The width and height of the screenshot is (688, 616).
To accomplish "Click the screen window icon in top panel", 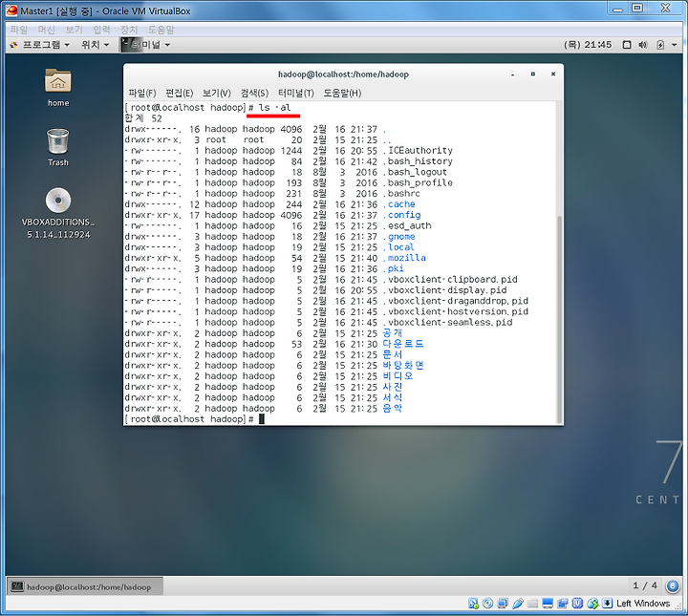I will (x=627, y=45).
